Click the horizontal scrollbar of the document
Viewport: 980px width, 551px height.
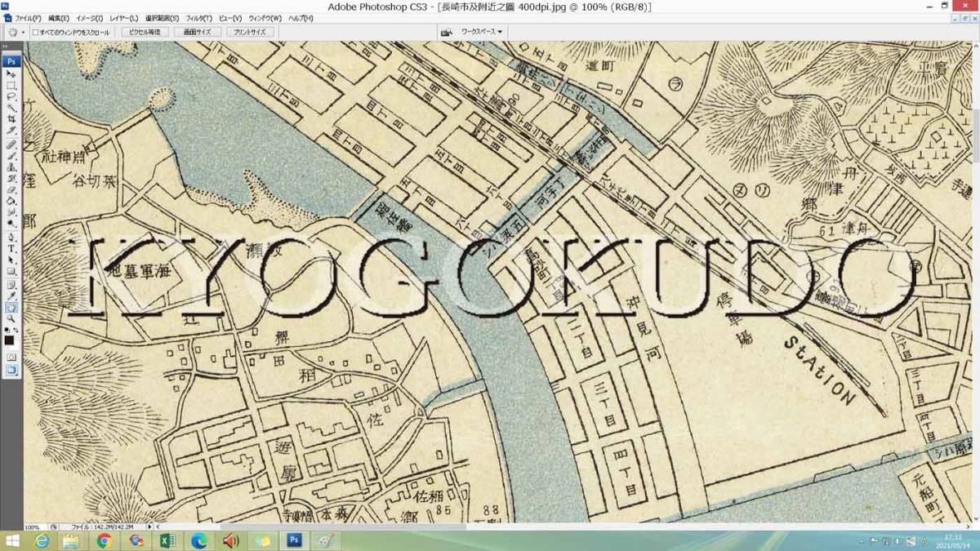563,527
